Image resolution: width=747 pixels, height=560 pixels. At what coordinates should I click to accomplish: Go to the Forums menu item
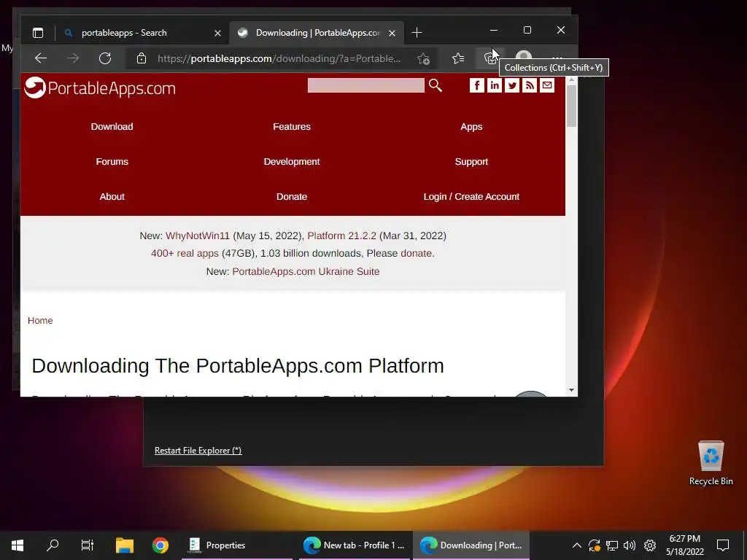(112, 161)
